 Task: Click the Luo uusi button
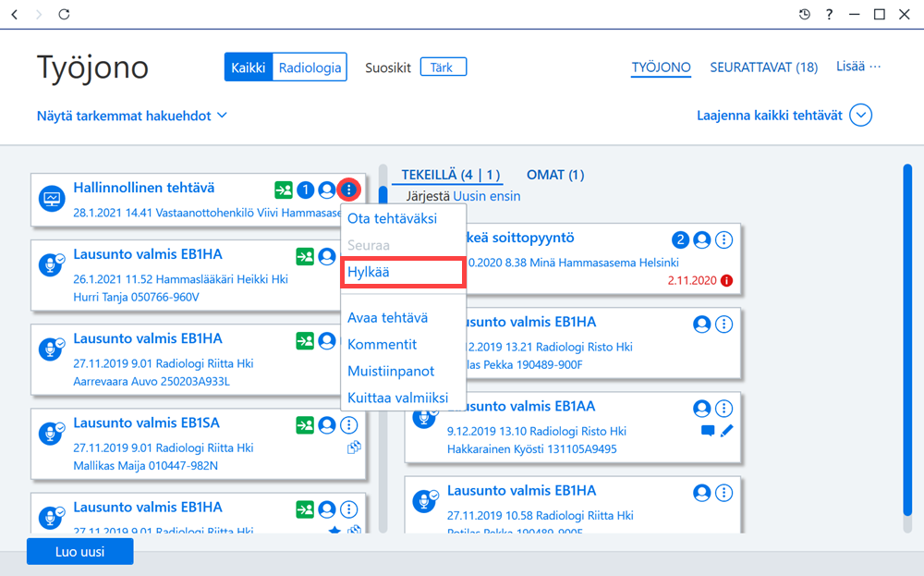click(80, 552)
